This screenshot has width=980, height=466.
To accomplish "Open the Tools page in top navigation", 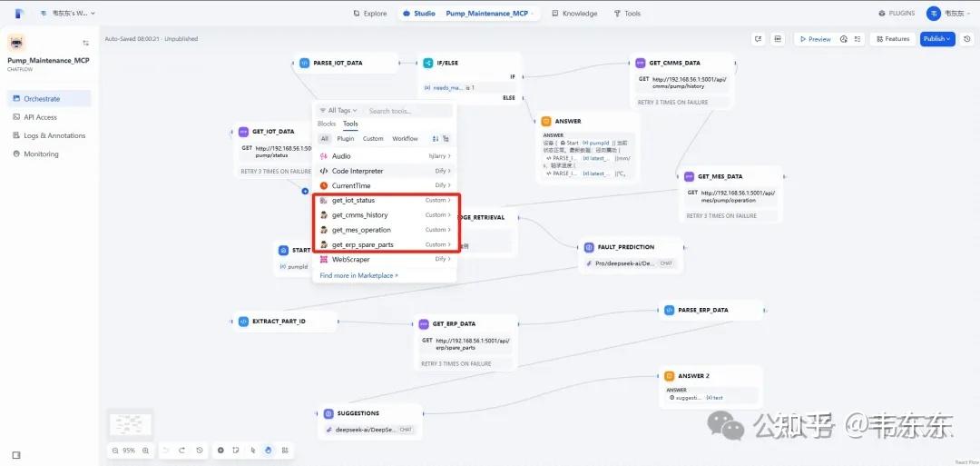I will [628, 13].
